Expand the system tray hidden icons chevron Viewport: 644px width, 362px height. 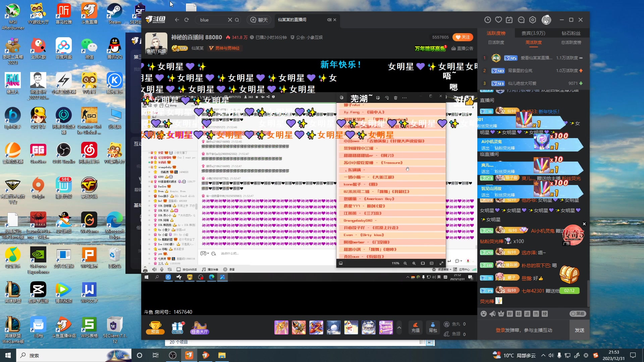click(543, 355)
